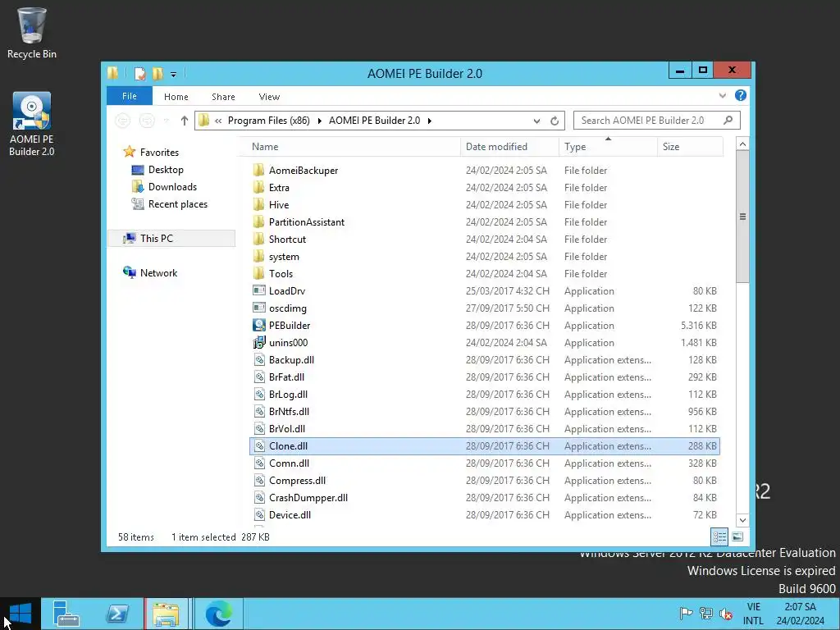Click the search magnifier icon
The height and width of the screenshot is (630, 840).
coord(728,120)
